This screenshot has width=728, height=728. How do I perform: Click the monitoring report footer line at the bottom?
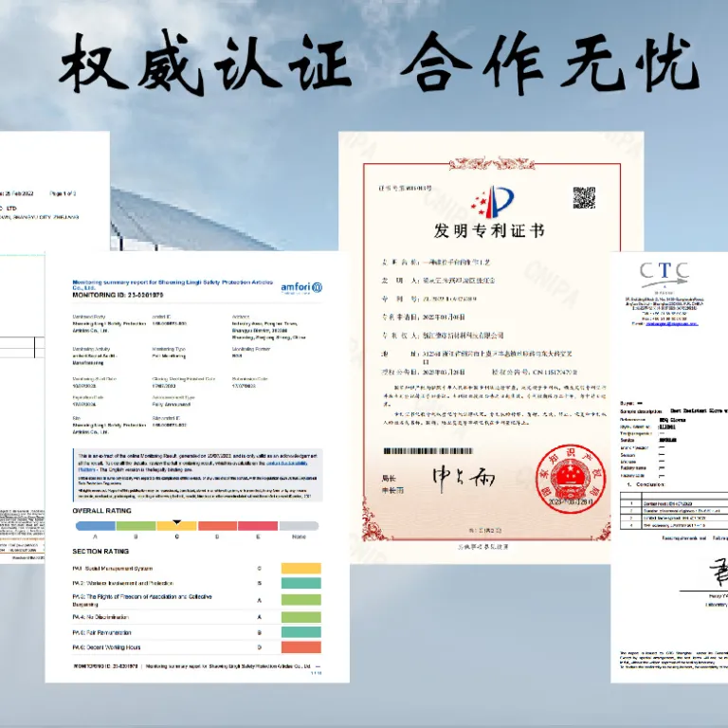(x=191, y=666)
